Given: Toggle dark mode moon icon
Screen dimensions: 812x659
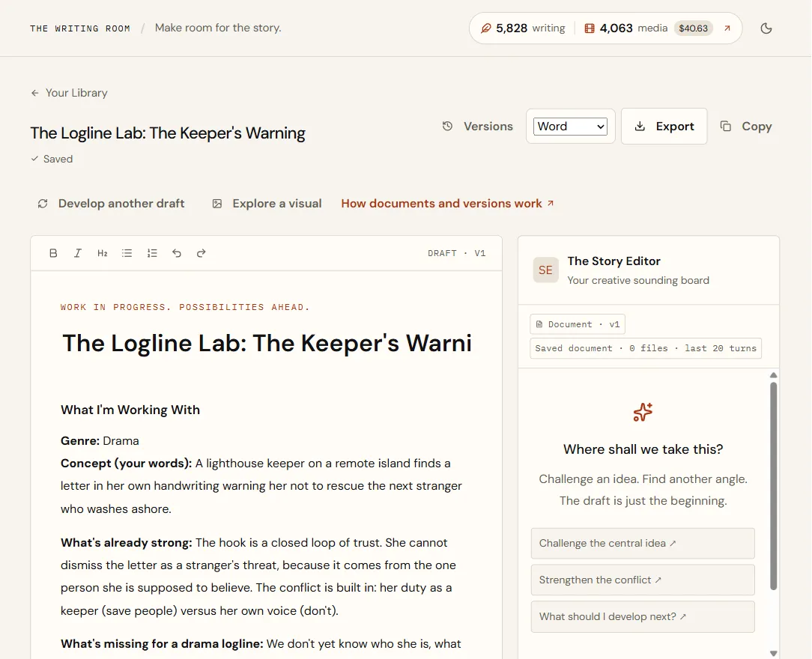Looking at the screenshot, I should coord(766,28).
